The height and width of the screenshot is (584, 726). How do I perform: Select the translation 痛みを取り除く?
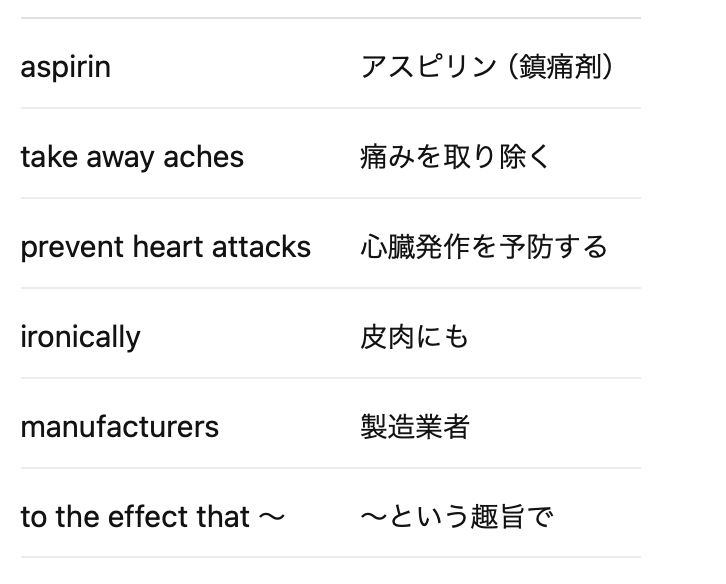tap(455, 157)
